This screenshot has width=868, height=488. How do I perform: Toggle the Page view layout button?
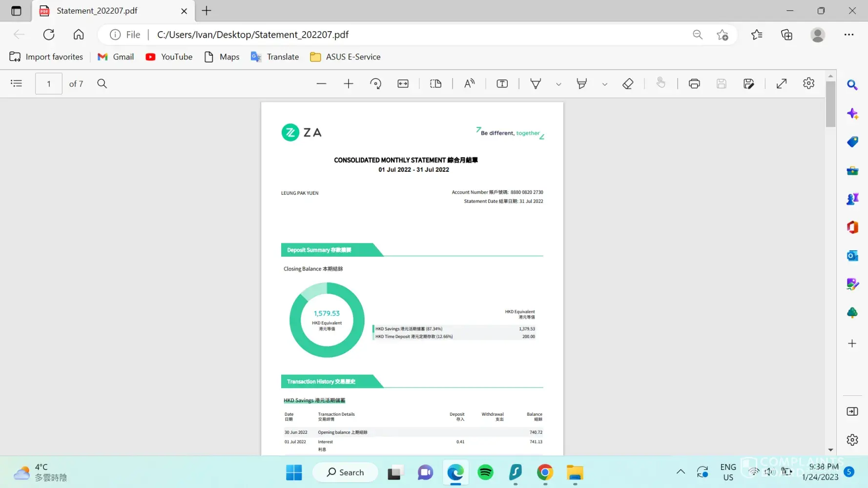point(435,83)
